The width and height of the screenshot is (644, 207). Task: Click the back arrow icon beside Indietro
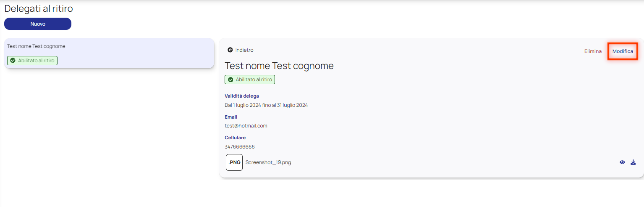click(230, 50)
